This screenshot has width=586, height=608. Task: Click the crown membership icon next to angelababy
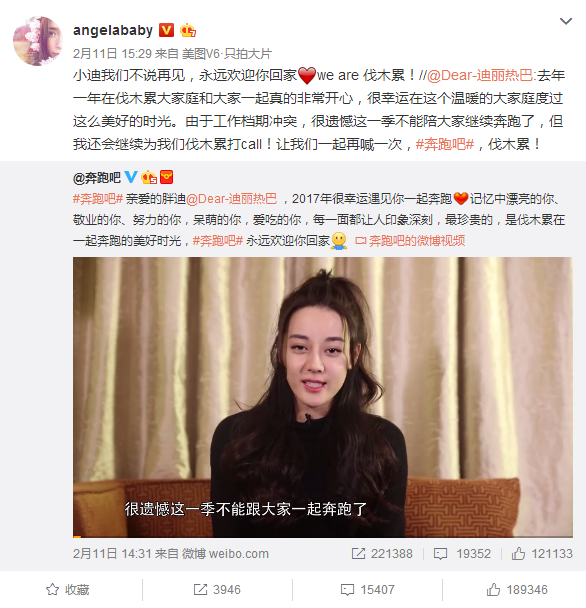pos(188,30)
